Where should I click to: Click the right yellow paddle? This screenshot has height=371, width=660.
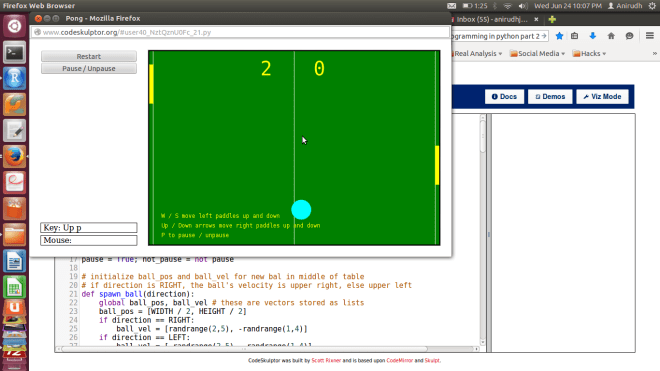click(x=437, y=165)
